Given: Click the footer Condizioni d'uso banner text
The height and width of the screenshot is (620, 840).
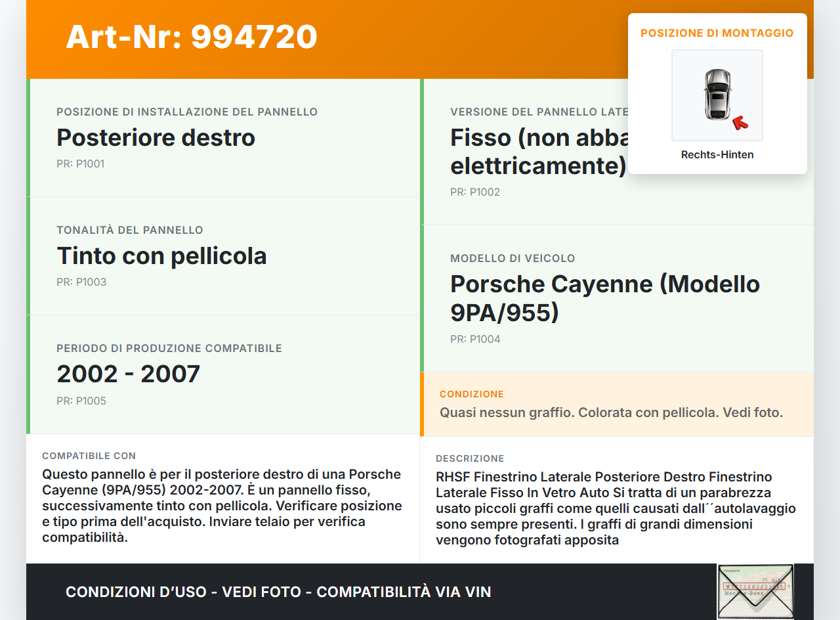Looking at the screenshot, I should click(x=278, y=592).
